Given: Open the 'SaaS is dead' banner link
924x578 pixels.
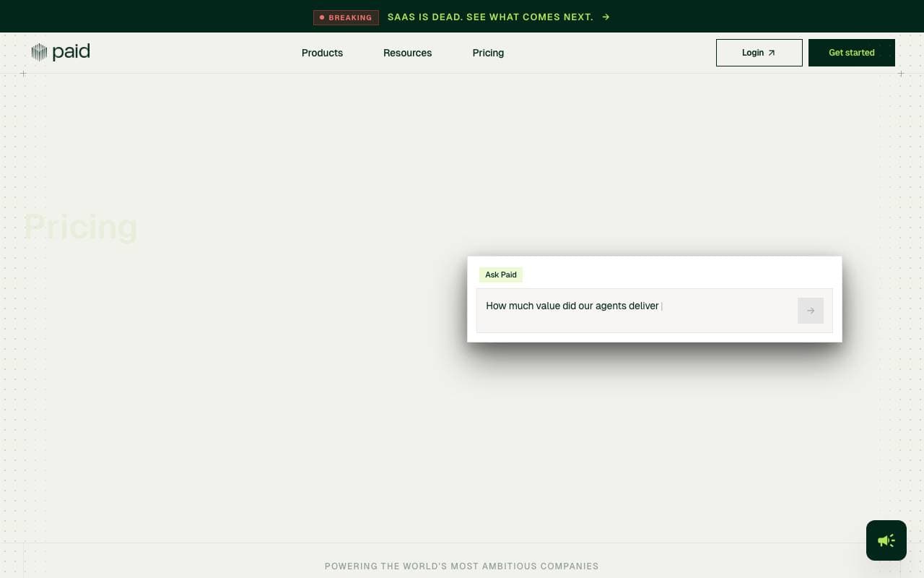Looking at the screenshot, I should click(x=490, y=17).
